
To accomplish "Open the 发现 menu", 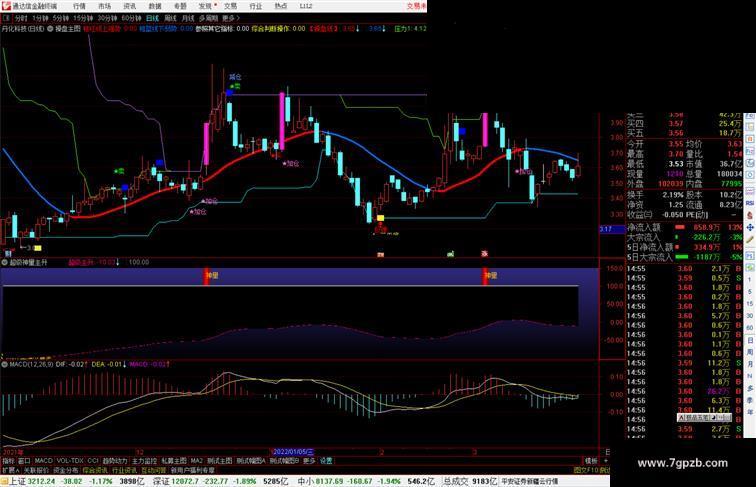I will click(206, 6).
